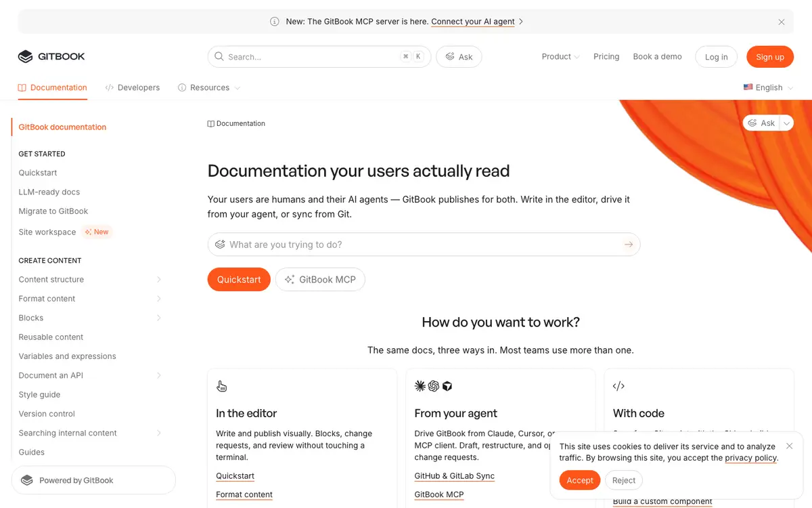This screenshot has height=508, width=812.
Task: Click the search magnifier icon
Action: (x=219, y=57)
